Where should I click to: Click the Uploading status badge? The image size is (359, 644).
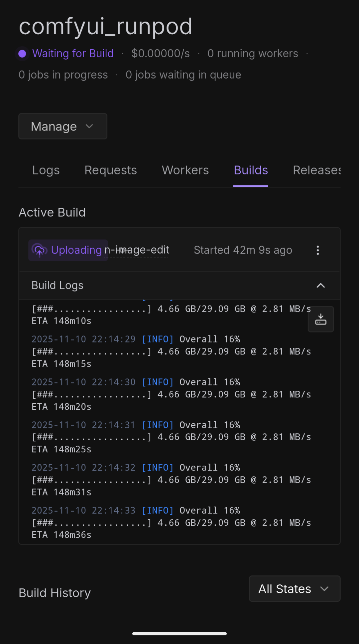click(67, 250)
